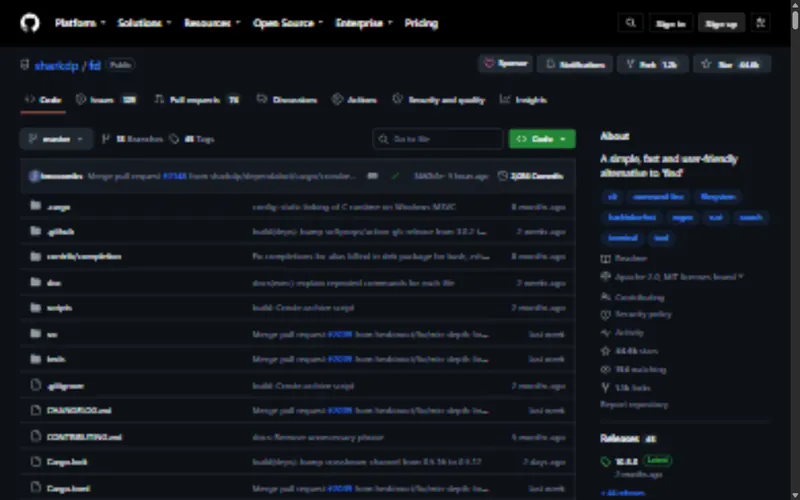Expand the Platform menu
Viewport: 800px width, 500px height.
pos(80,23)
